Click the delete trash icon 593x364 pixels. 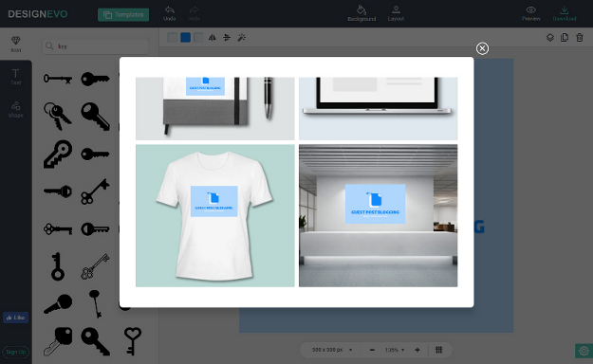tap(580, 37)
